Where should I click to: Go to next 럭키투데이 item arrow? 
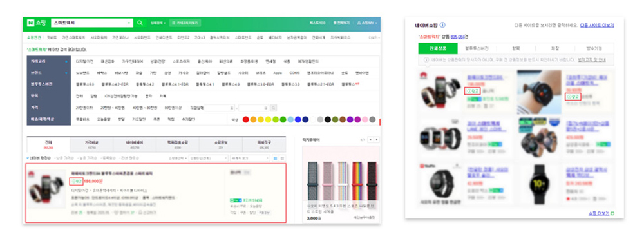376,140
